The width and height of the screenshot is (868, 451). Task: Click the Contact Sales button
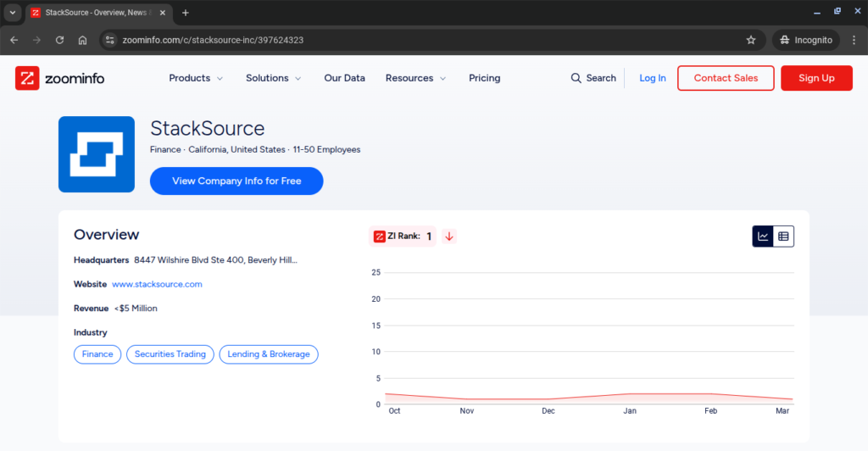pyautogui.click(x=726, y=78)
